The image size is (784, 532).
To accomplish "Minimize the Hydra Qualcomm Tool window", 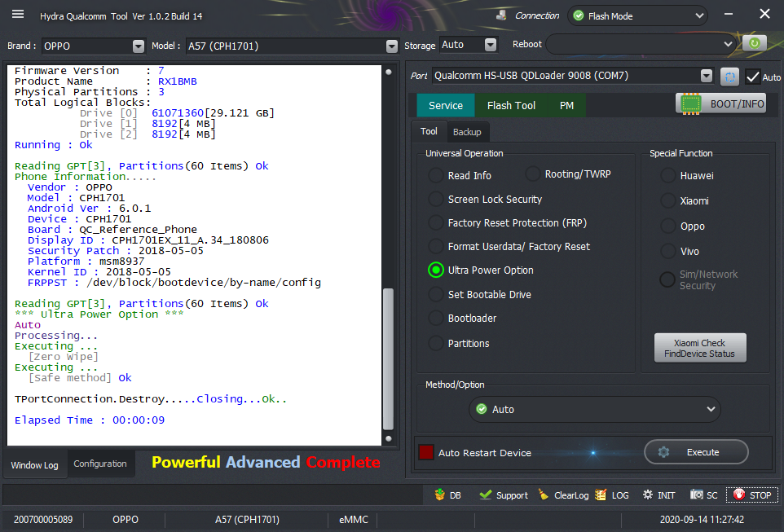I will tap(729, 14).
